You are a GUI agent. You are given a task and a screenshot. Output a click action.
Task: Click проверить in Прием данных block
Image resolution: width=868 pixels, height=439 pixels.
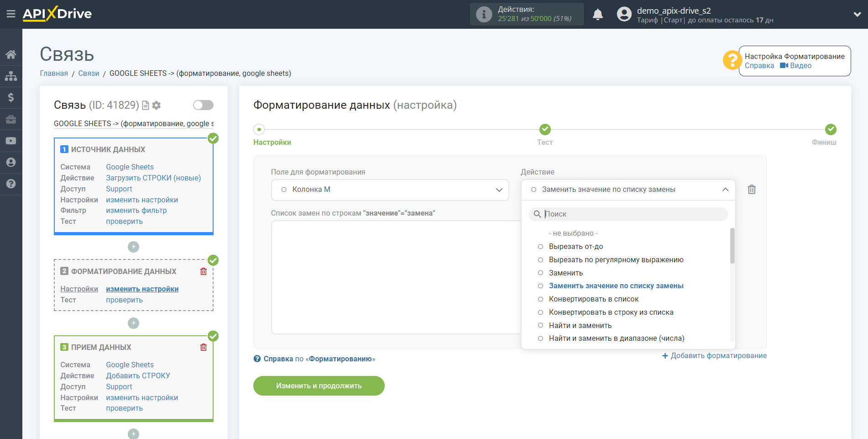click(125, 408)
